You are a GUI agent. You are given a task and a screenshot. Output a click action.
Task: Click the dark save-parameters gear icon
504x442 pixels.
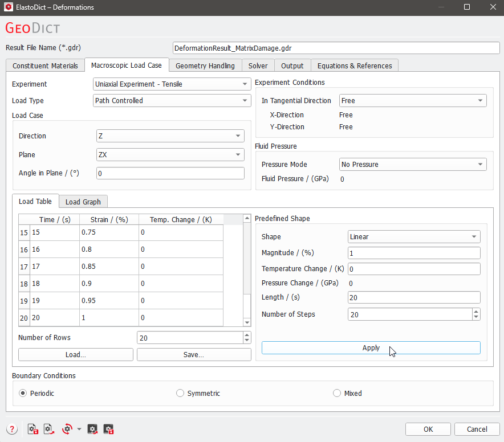point(108,429)
